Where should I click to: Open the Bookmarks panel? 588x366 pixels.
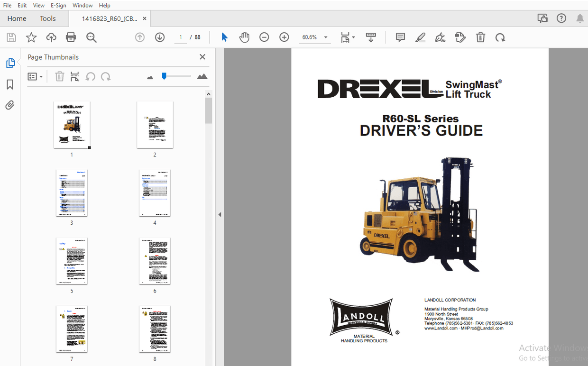[x=10, y=84]
